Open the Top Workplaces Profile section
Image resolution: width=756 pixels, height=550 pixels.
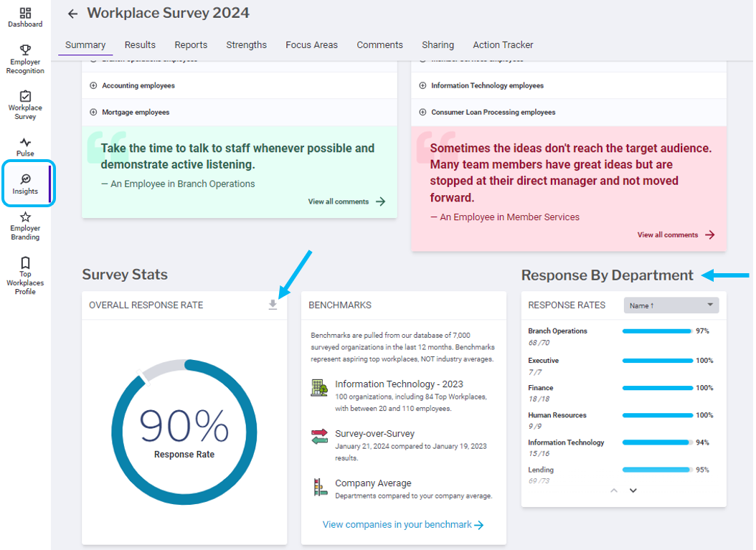(x=25, y=275)
